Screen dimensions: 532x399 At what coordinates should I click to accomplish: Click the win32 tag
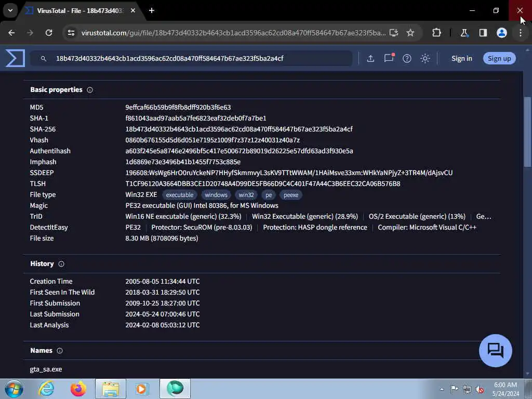[246, 195]
